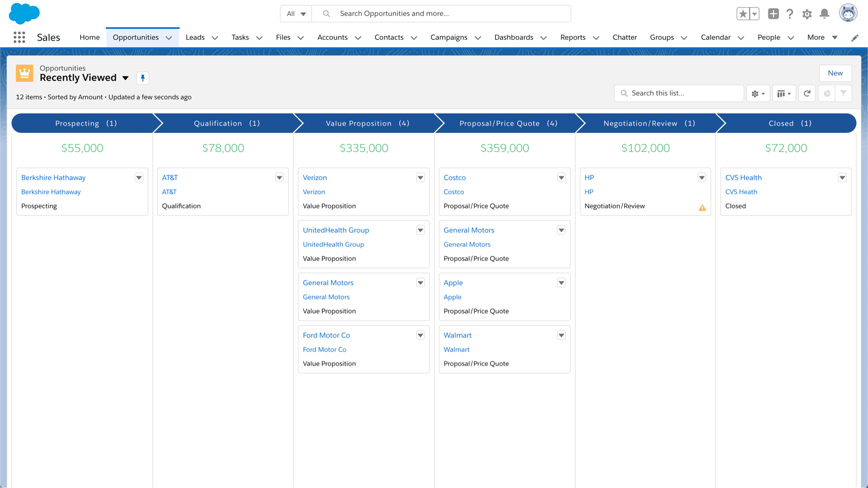The image size is (868, 488).
Task: Open the Contacts tab
Action: tap(389, 37)
